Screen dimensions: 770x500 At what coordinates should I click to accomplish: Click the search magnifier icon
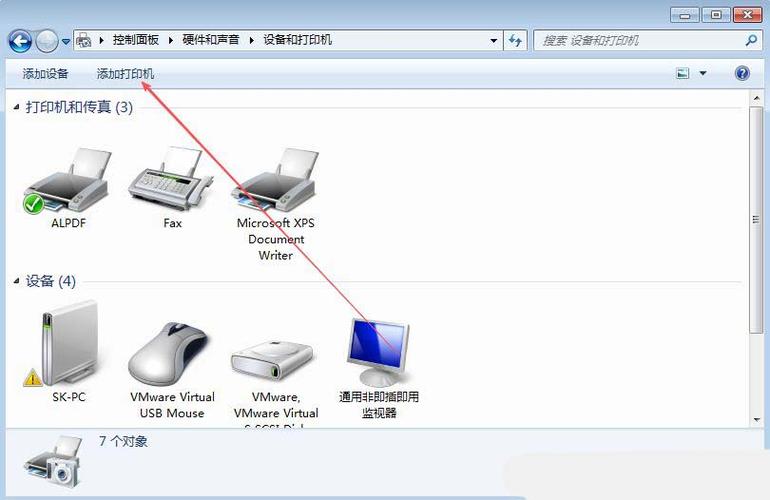751,40
